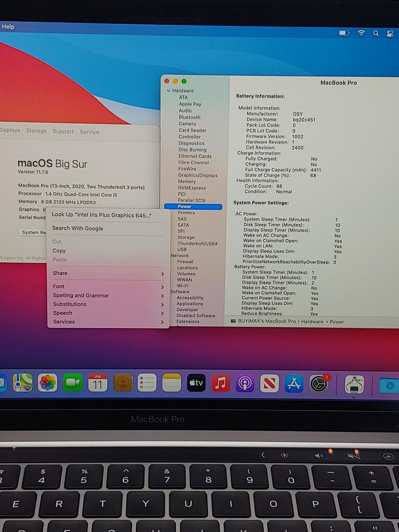Open Spelling and Grammar submenu

pos(108,296)
